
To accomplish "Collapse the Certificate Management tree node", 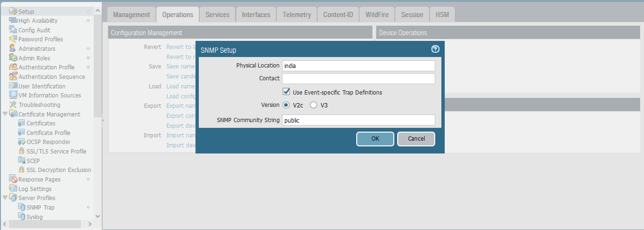I will [x=5, y=114].
